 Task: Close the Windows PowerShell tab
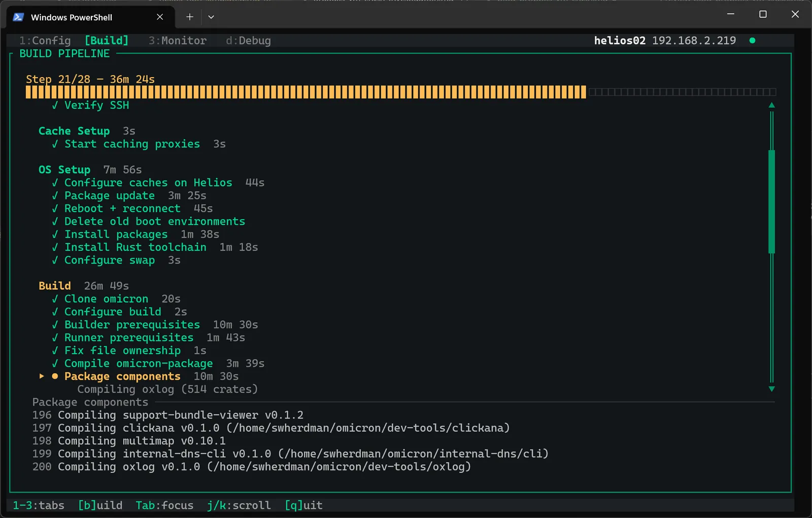click(160, 17)
